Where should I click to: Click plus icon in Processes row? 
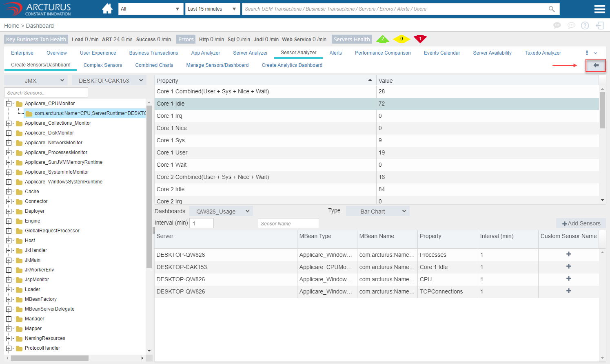[568, 254]
